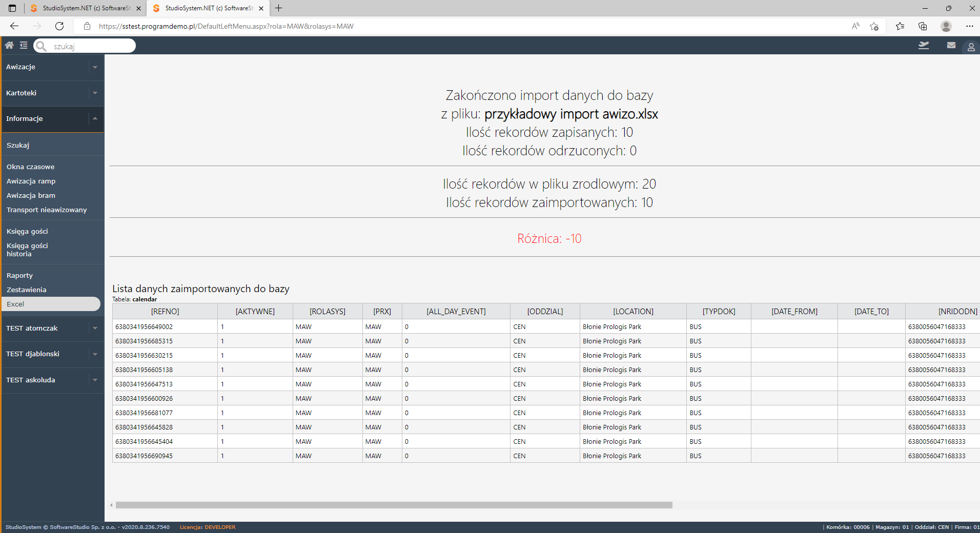Image resolution: width=980 pixels, height=533 pixels.
Task: Open browser settings and more menu
Action: pyautogui.click(x=969, y=26)
